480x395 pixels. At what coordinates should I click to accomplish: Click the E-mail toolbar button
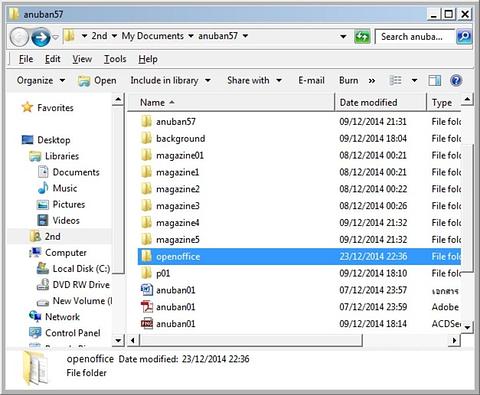coord(311,80)
